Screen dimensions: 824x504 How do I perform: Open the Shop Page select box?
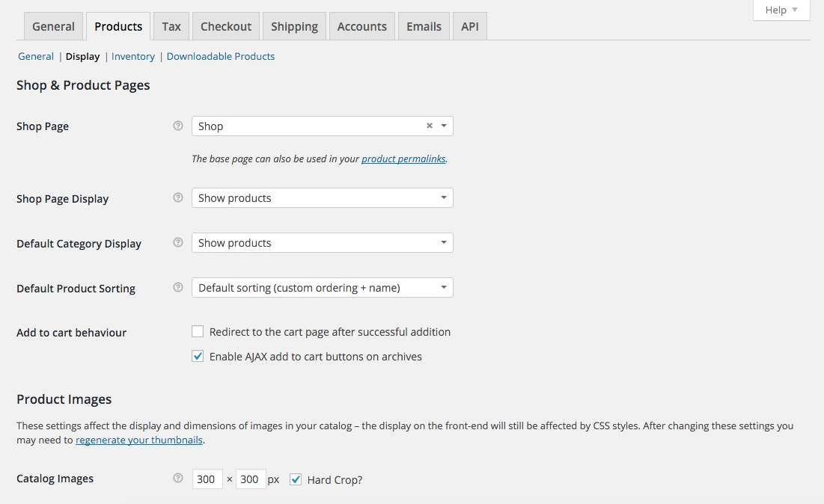pyautogui.click(x=311, y=126)
